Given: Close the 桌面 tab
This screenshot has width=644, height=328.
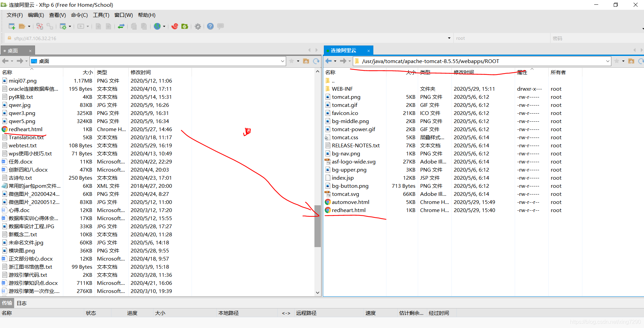Looking at the screenshot, I should (x=30, y=51).
